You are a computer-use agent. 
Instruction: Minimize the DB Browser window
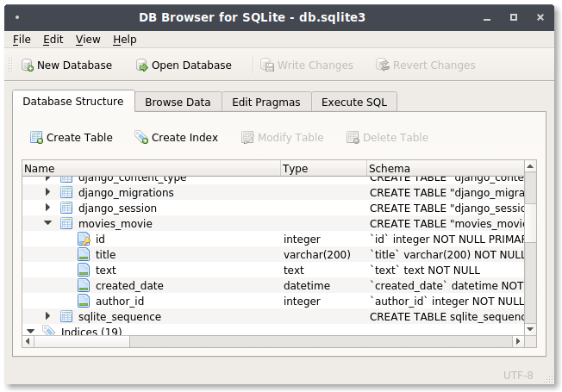(x=487, y=18)
